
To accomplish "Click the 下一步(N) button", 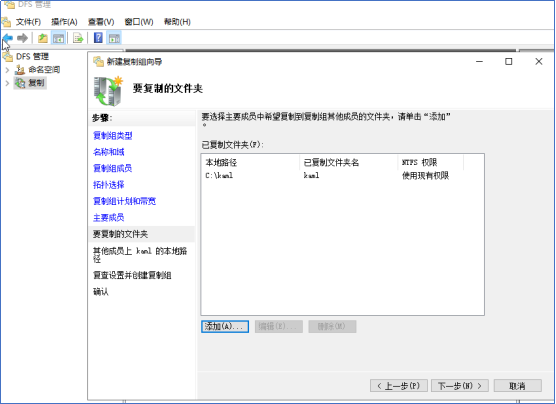I will pyautogui.click(x=460, y=386).
